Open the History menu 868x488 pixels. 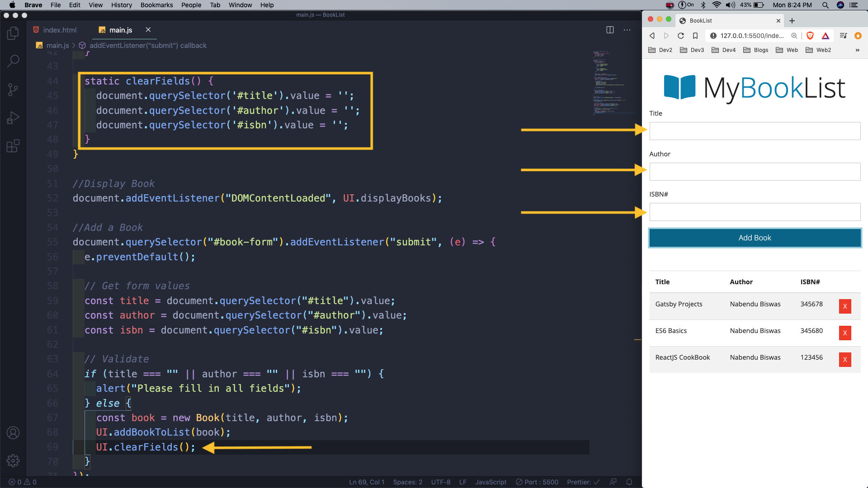[121, 5]
